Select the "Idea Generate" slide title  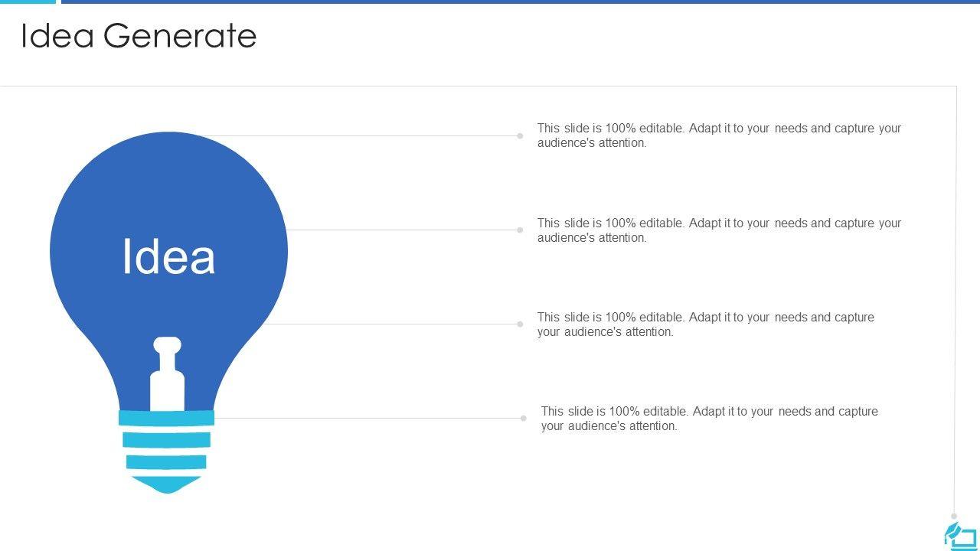click(x=139, y=36)
